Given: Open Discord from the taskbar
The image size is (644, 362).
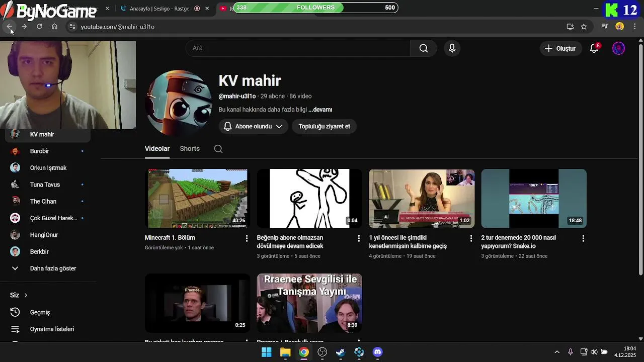Looking at the screenshot, I should pyautogui.click(x=378, y=352).
